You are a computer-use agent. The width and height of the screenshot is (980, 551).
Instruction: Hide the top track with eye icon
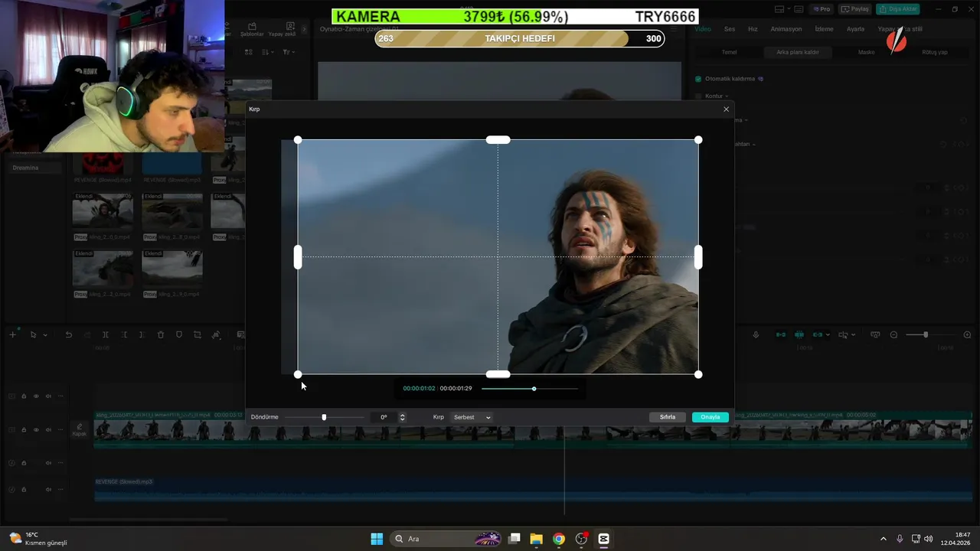pos(36,396)
